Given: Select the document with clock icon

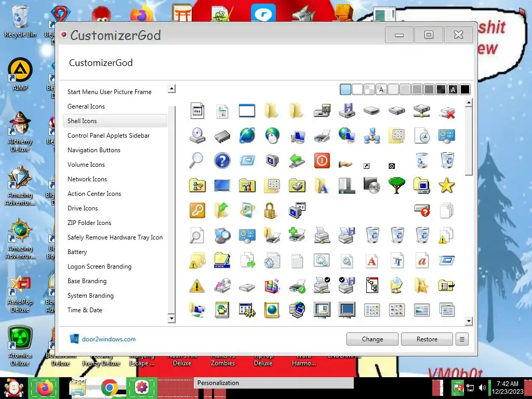Looking at the screenshot, I should tap(422, 136).
